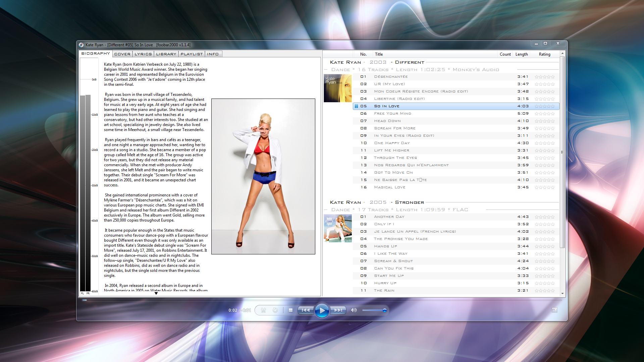
Task: Rate the track Désenchantée with stars
Action: [545, 77]
